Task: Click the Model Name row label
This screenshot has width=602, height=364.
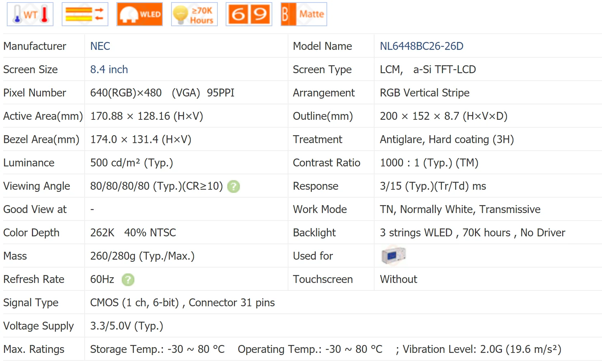Action: coord(323,46)
